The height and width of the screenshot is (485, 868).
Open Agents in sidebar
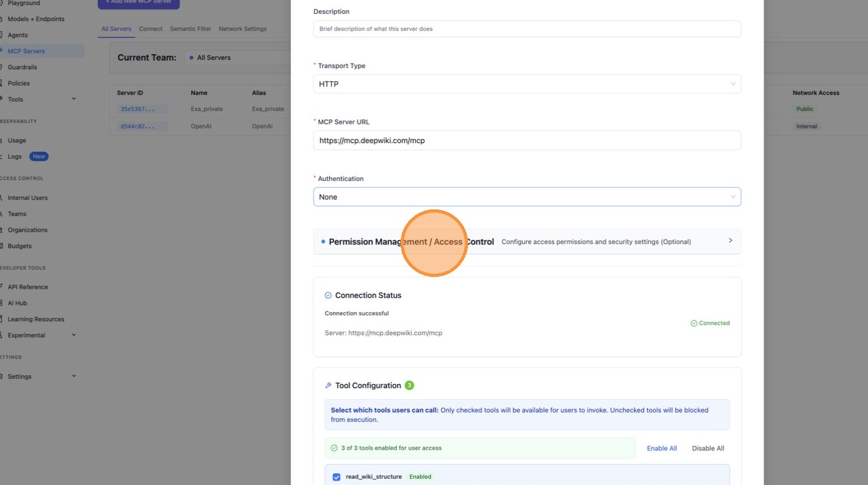18,35
